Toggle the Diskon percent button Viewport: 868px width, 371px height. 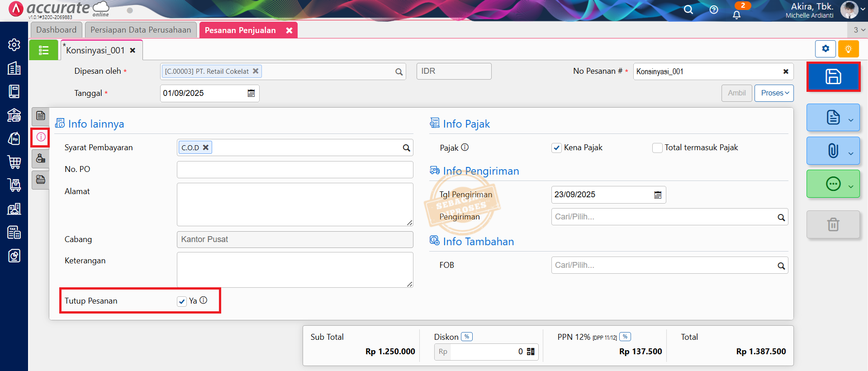(467, 337)
